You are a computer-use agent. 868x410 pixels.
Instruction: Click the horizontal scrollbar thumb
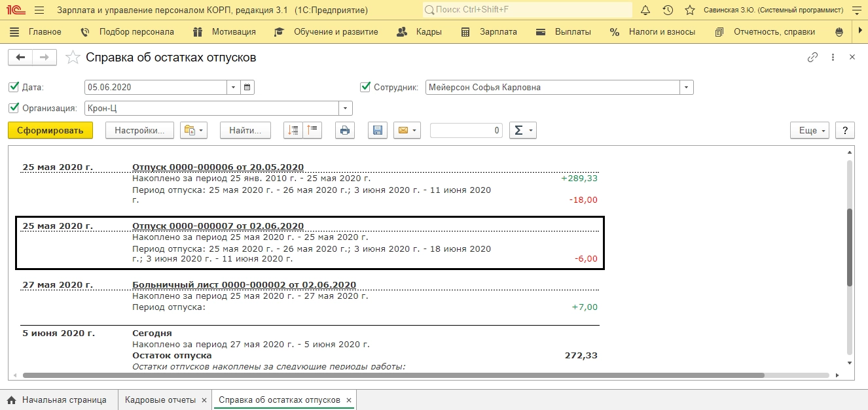click(393, 375)
